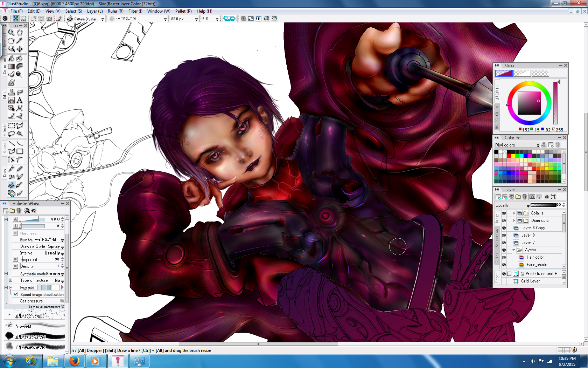Expand the Type of texture section

tap(10, 280)
